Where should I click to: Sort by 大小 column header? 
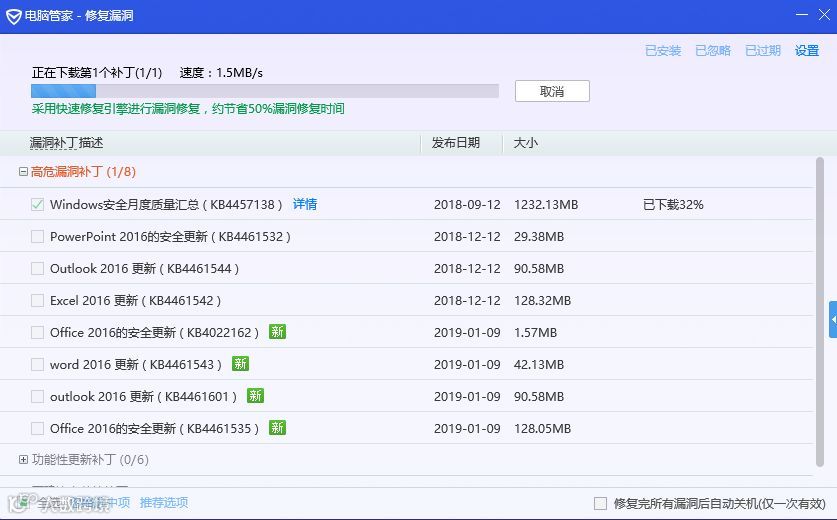pyautogui.click(x=525, y=143)
